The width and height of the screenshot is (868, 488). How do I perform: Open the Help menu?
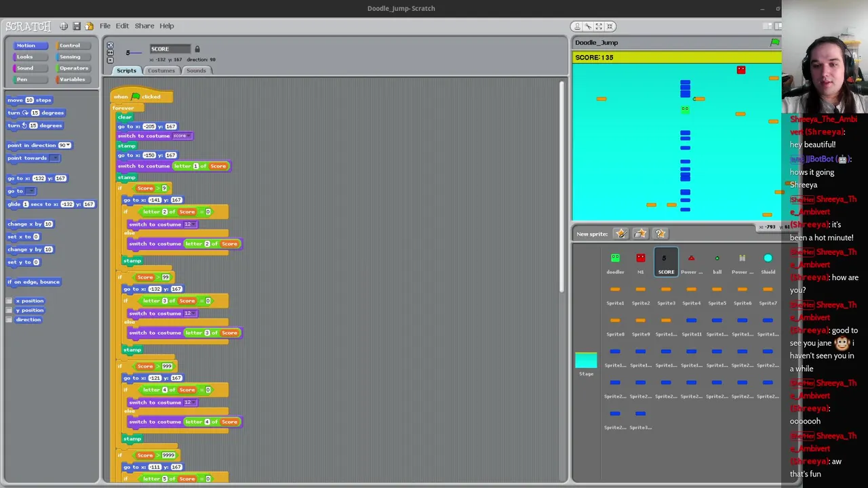click(x=166, y=26)
